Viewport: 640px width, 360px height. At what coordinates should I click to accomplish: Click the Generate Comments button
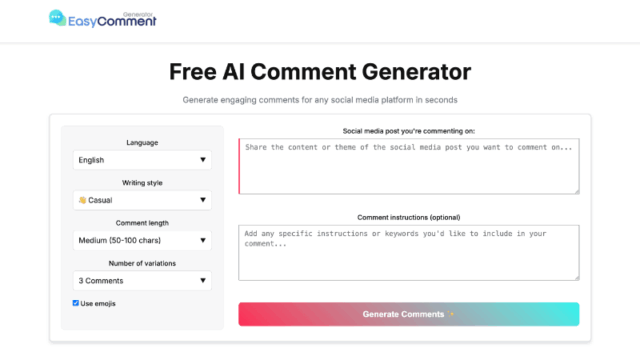[x=409, y=314]
